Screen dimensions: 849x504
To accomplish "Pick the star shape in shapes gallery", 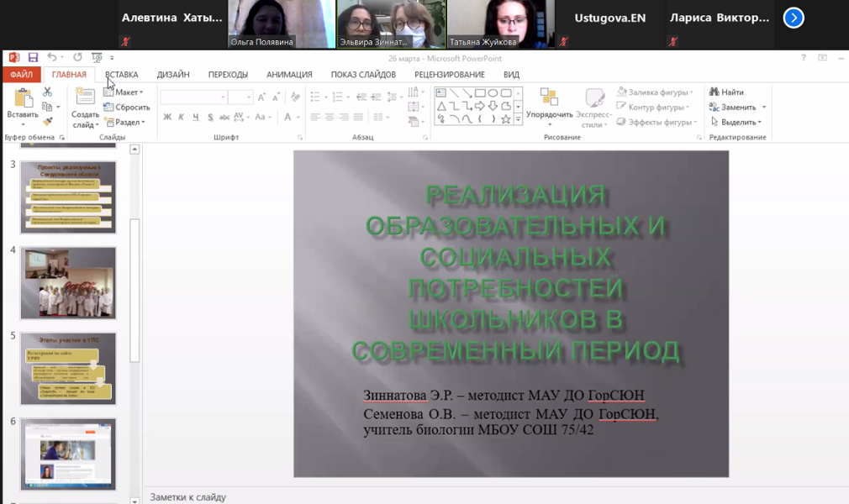I will pos(506,119).
